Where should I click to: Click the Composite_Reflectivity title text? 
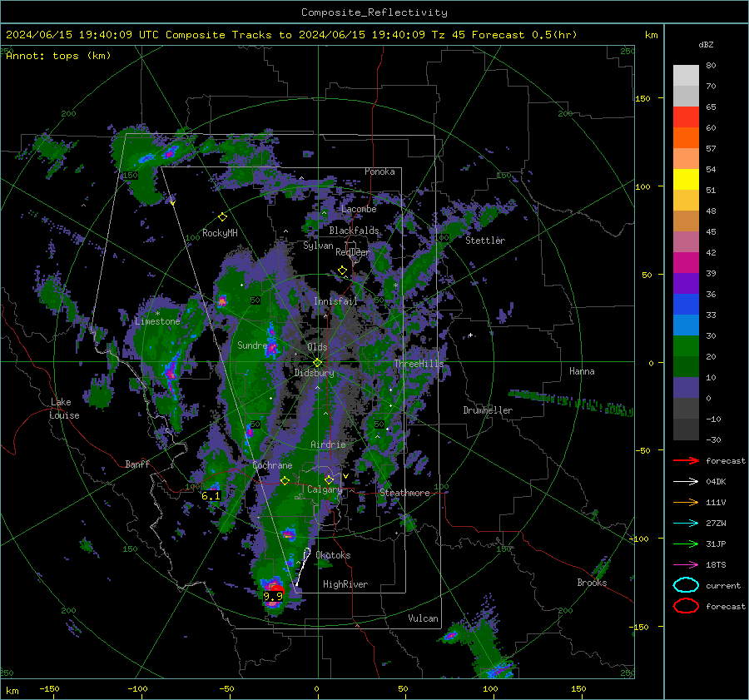[x=374, y=12]
